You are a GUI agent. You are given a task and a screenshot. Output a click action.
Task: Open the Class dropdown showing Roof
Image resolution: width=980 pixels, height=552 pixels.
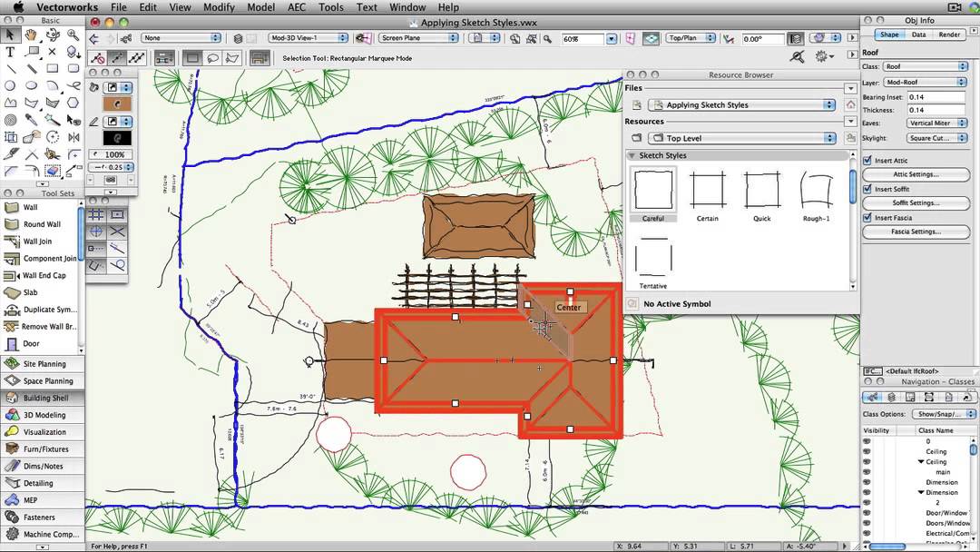(925, 66)
